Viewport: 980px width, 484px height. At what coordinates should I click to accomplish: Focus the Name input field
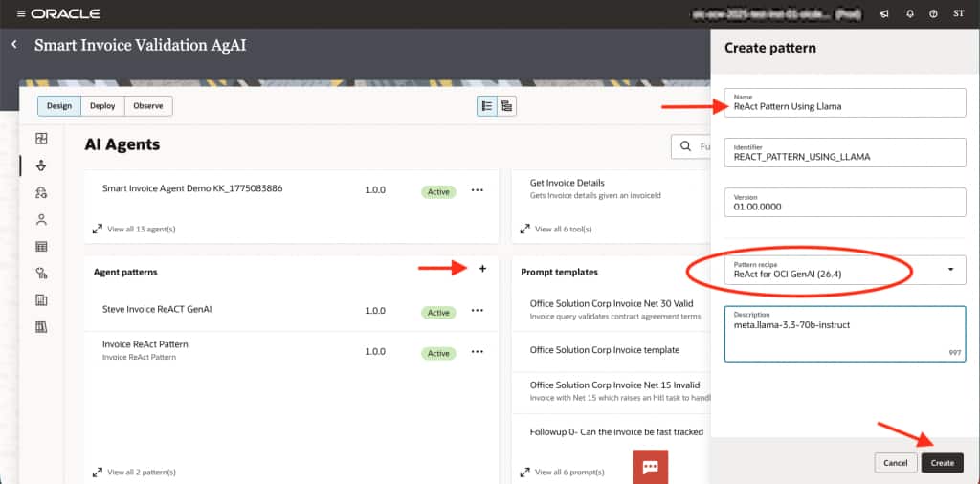point(845,102)
